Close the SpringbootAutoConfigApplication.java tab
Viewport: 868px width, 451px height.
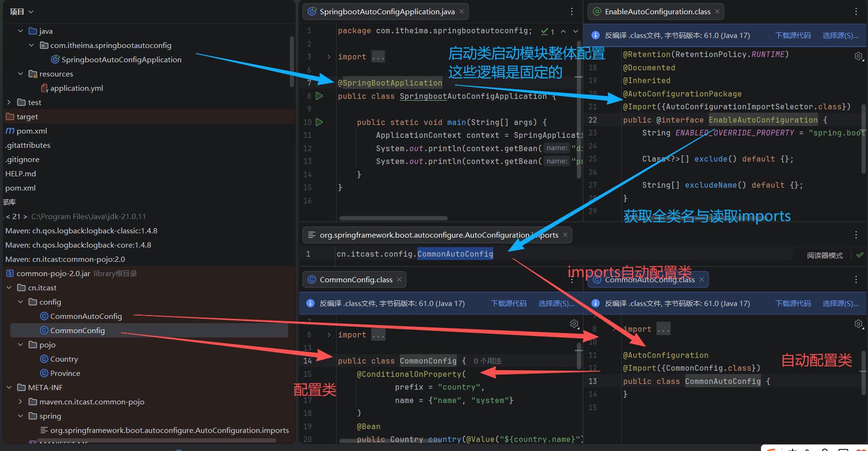pos(462,11)
